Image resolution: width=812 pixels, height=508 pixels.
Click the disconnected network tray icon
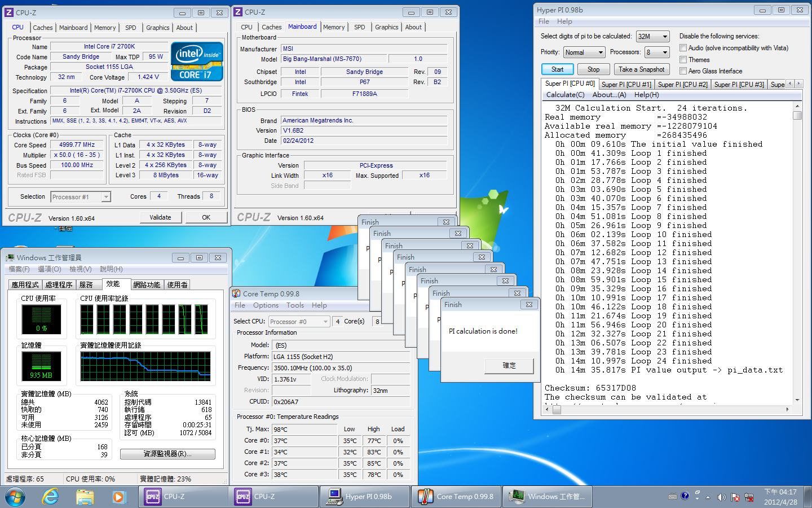click(x=749, y=497)
